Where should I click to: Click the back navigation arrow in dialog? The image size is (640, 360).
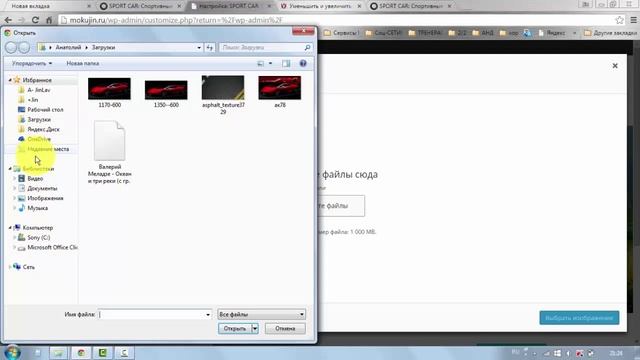click(11, 47)
